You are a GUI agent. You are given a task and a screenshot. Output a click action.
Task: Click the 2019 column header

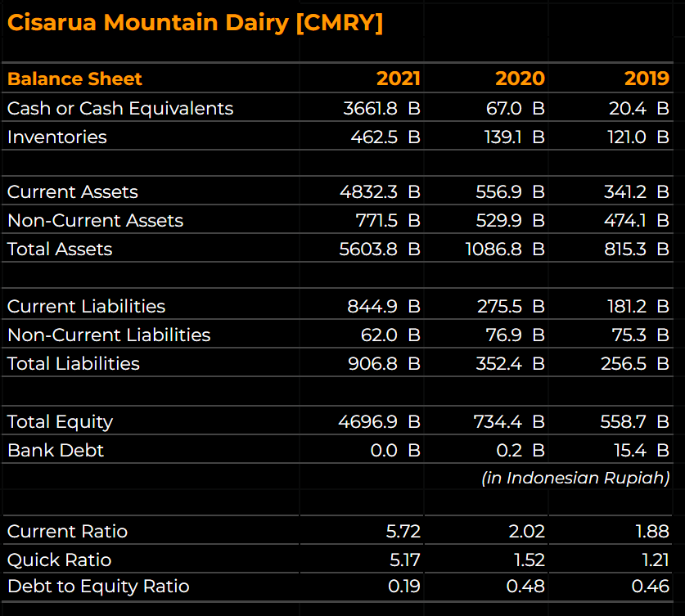tap(647, 79)
